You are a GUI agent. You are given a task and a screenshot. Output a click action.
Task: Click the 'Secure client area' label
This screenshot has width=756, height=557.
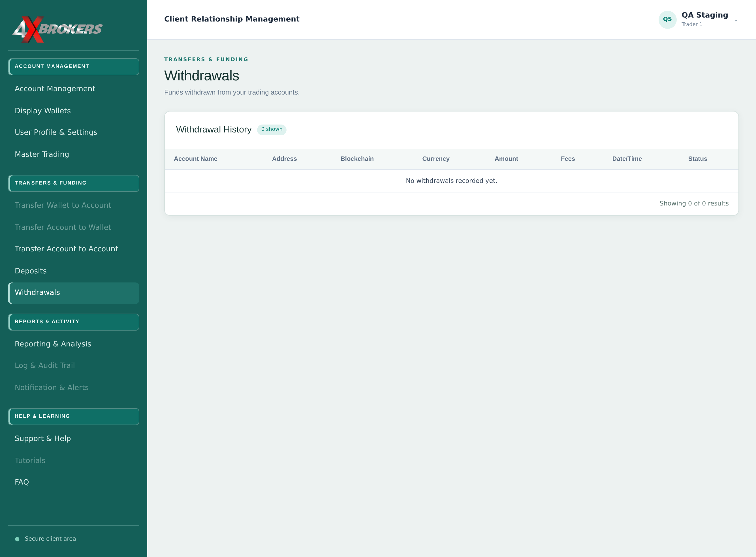[50, 539]
